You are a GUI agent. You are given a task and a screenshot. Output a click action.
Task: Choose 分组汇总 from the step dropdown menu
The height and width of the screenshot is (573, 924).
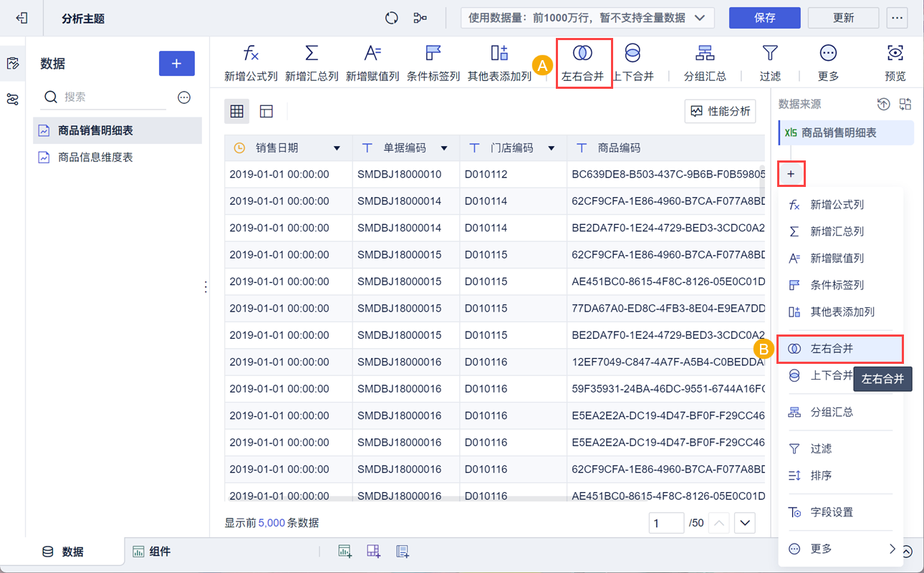point(839,413)
